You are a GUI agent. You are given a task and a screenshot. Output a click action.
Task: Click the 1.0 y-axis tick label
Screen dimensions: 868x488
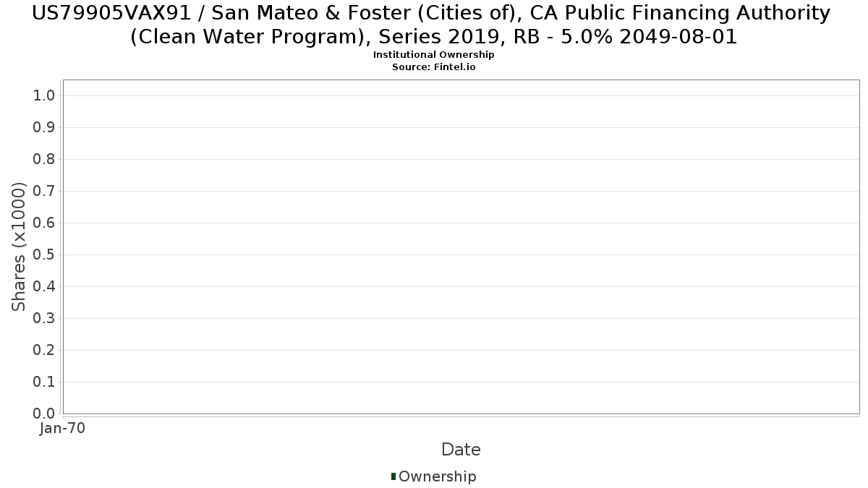click(x=45, y=96)
